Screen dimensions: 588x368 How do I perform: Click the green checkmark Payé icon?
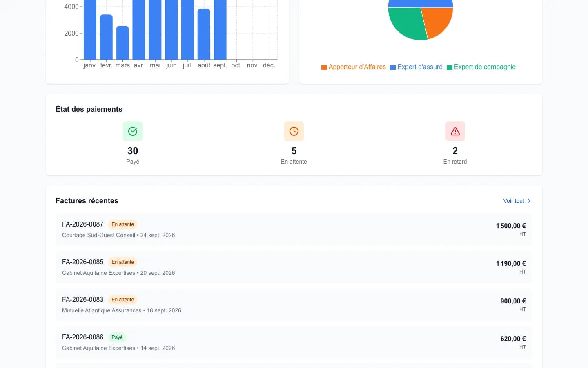pyautogui.click(x=133, y=131)
